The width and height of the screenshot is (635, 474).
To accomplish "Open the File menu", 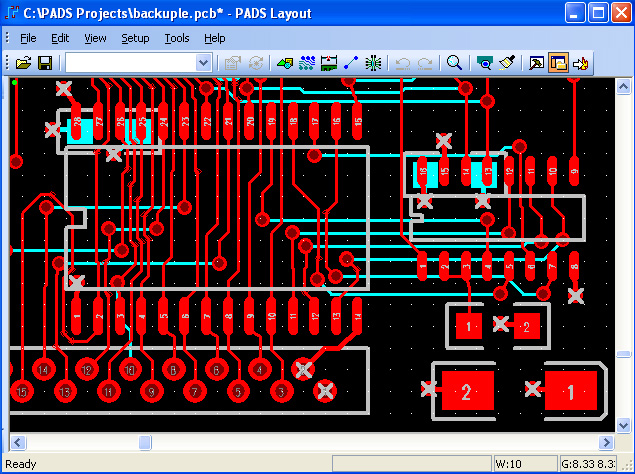I will click(x=28, y=38).
